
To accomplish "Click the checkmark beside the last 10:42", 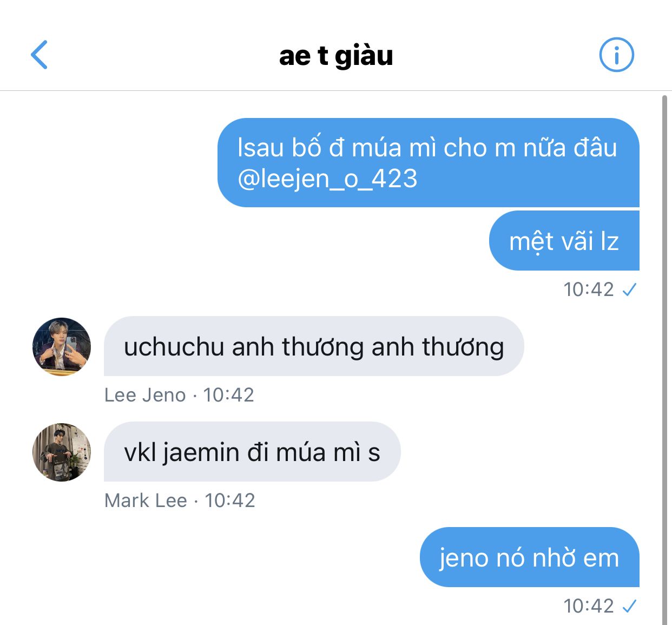I will (x=629, y=606).
